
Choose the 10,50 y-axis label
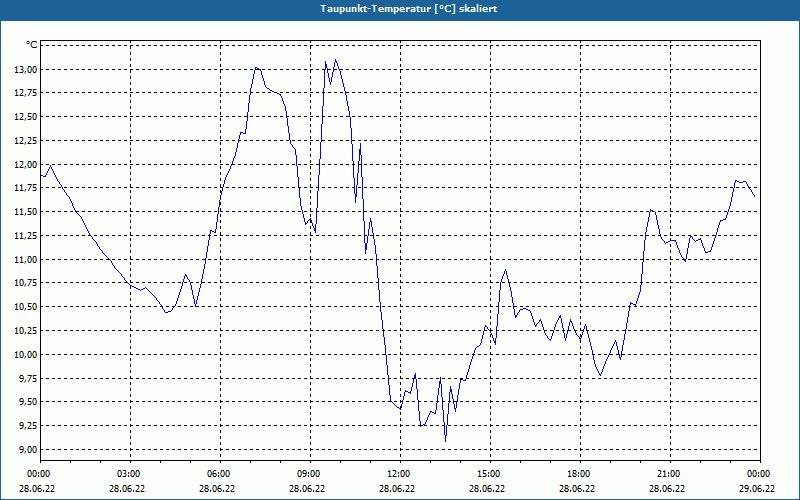pos(25,307)
